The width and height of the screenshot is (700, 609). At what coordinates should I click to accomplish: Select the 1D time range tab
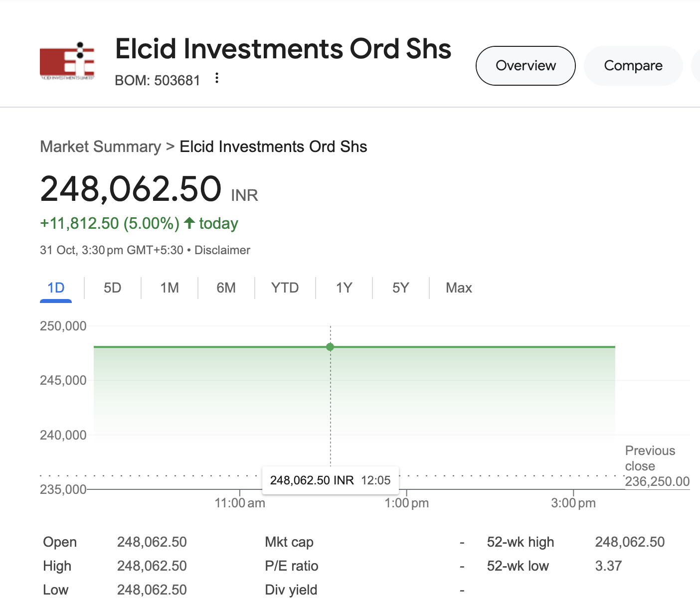56,288
